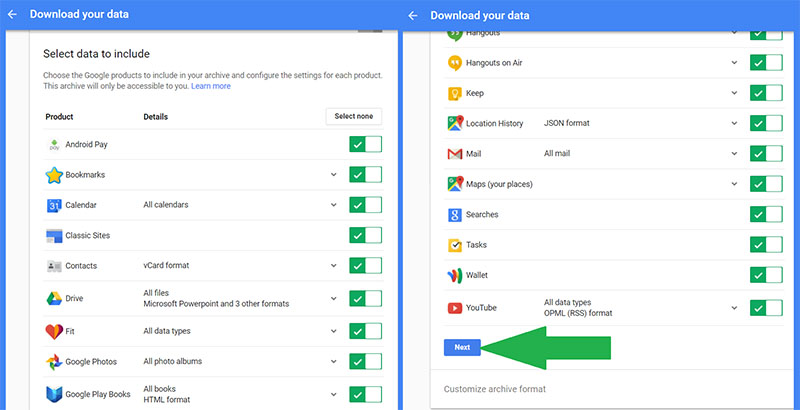
Task: Turn off the Drive toggle
Action: click(x=365, y=298)
